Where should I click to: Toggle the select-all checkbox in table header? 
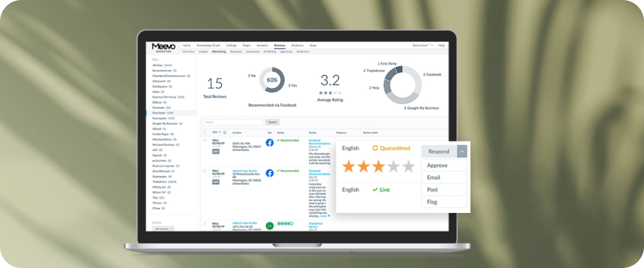(x=205, y=132)
